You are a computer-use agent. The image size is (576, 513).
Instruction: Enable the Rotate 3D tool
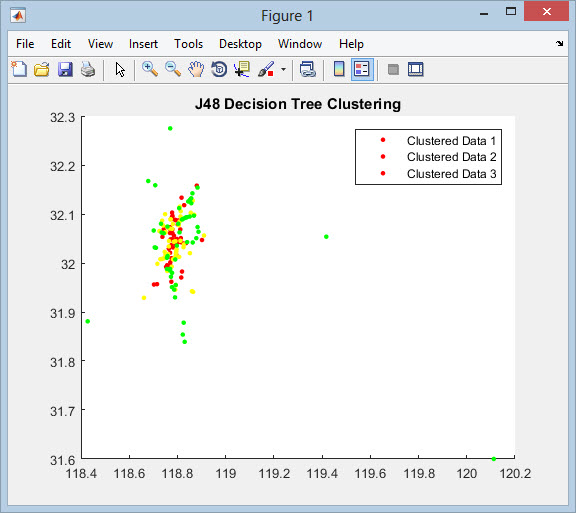tap(219, 69)
